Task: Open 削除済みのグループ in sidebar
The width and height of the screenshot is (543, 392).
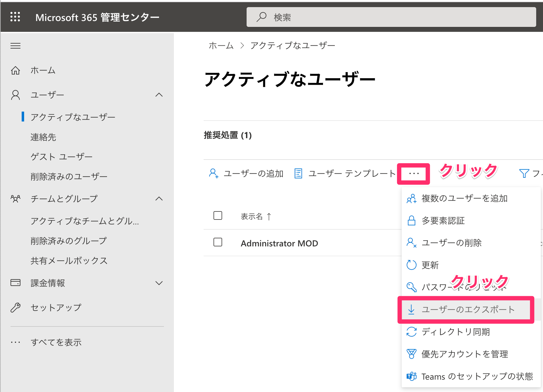Action: point(69,241)
